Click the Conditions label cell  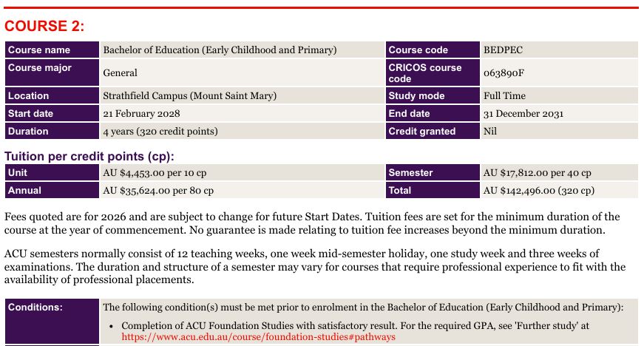pyautogui.click(x=52, y=321)
